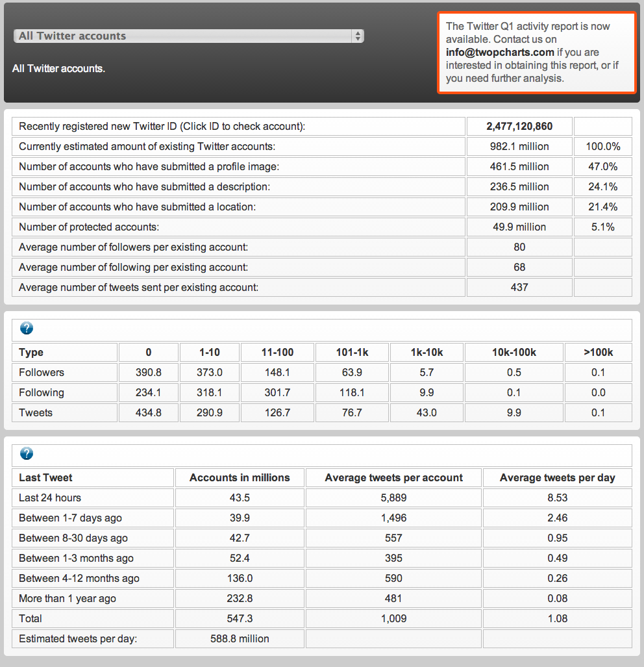Click Following value 301.7
The height and width of the screenshot is (667, 644).
coord(278,393)
